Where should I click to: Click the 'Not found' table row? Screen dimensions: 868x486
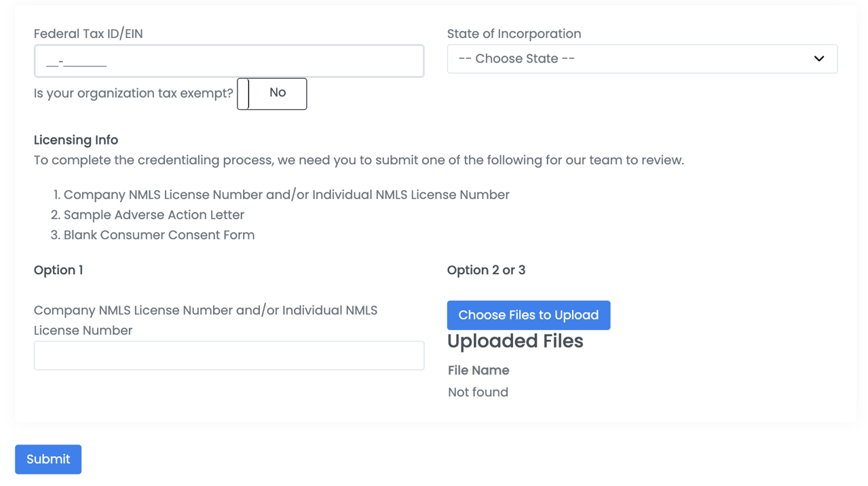click(x=478, y=392)
